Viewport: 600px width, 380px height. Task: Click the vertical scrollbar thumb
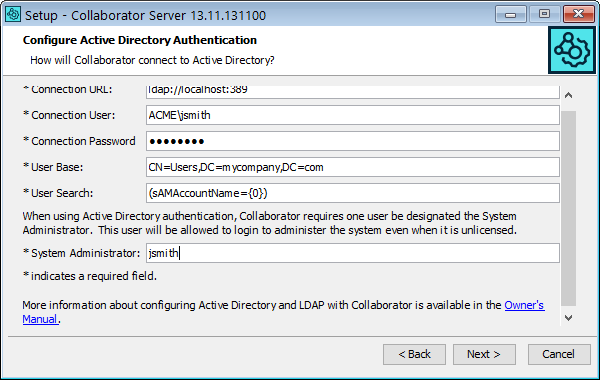pyautogui.click(x=569, y=209)
